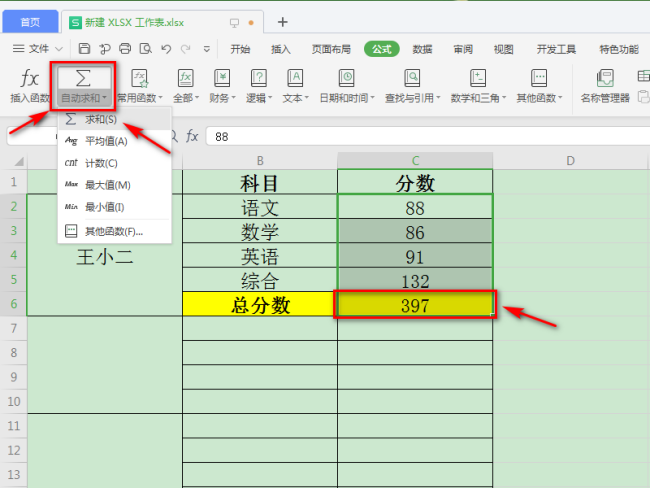Click the Undo arrow icon

click(166, 49)
